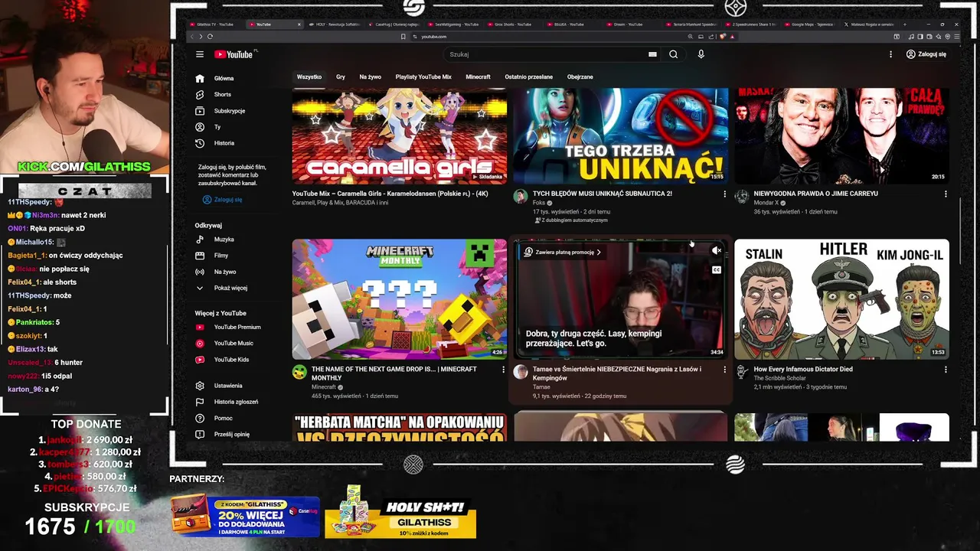Expand the Zawiera płatną promocję notice
The width and height of the screenshot is (980, 551).
click(x=562, y=252)
